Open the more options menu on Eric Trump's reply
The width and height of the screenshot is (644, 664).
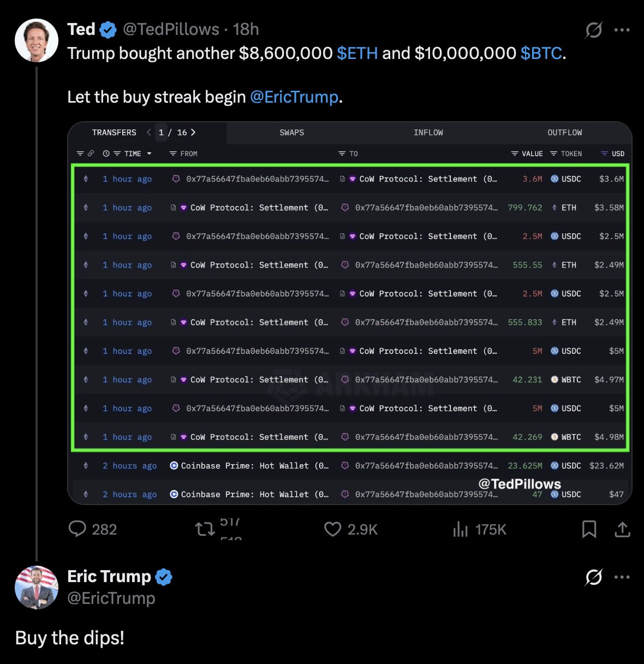coord(622,577)
